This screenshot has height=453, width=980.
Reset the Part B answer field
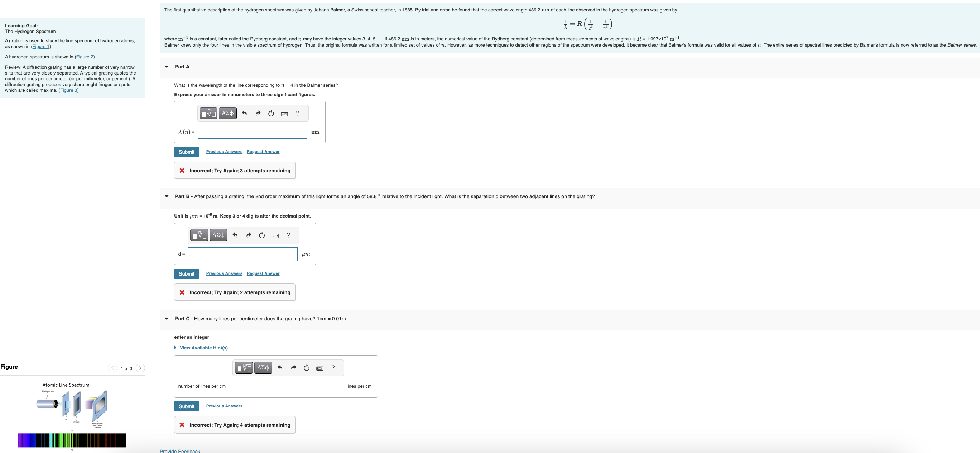click(262, 235)
